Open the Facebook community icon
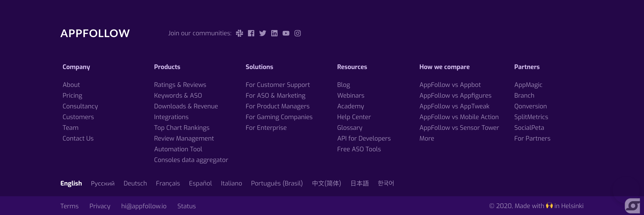Screen dimensions: 644x215 point(251,33)
